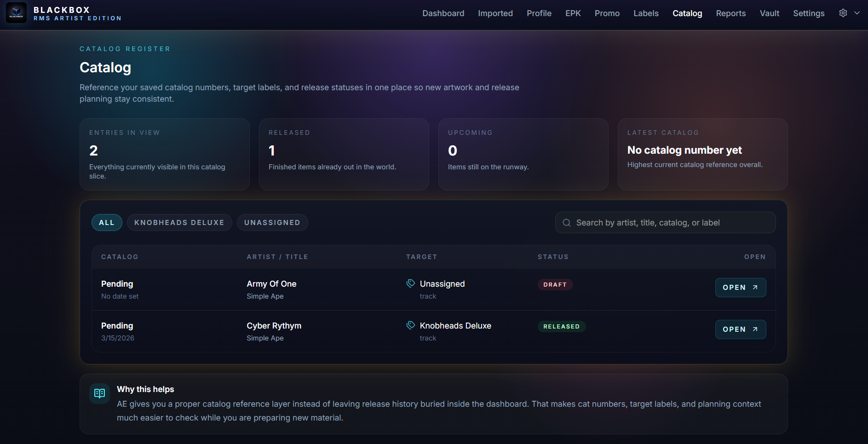Toggle the KNOBHEADS DELUXE filter chip
Viewport: 868px width, 444px height.
click(x=179, y=222)
